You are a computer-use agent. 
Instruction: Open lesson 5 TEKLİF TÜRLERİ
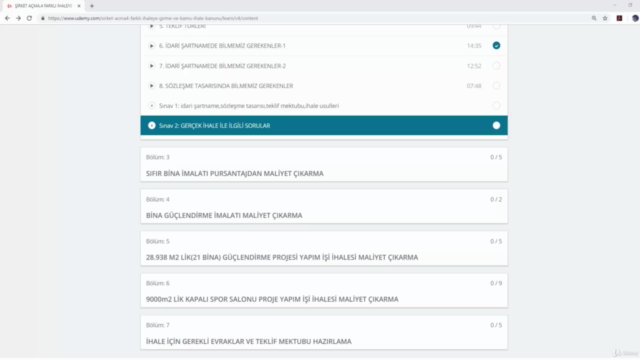click(182, 26)
